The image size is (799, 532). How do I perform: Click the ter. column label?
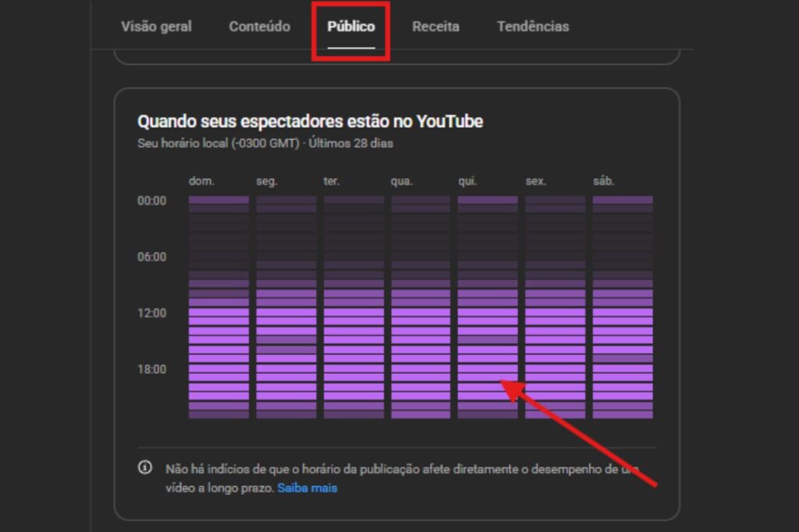[x=332, y=182]
